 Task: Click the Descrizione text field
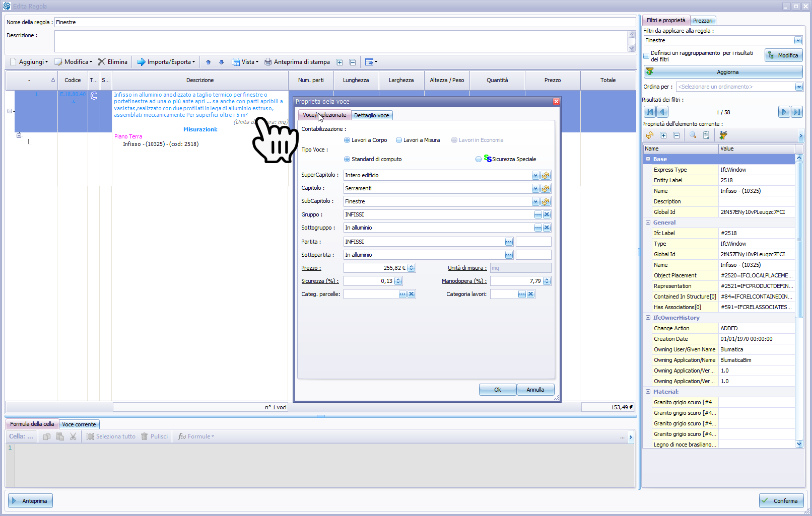pos(341,41)
